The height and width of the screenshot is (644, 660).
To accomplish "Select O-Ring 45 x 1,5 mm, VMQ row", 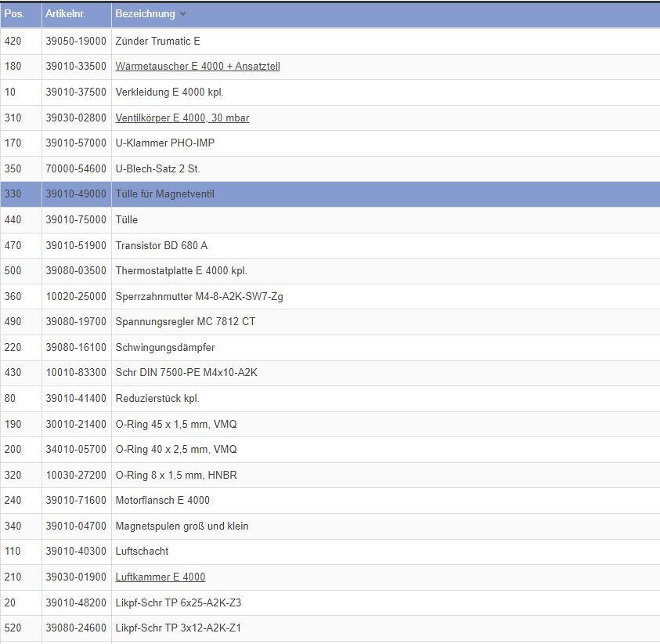I will [x=175, y=424].
